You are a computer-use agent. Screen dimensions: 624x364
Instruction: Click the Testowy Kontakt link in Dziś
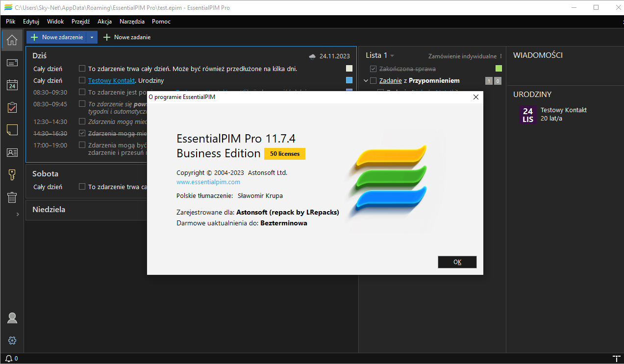point(111,81)
